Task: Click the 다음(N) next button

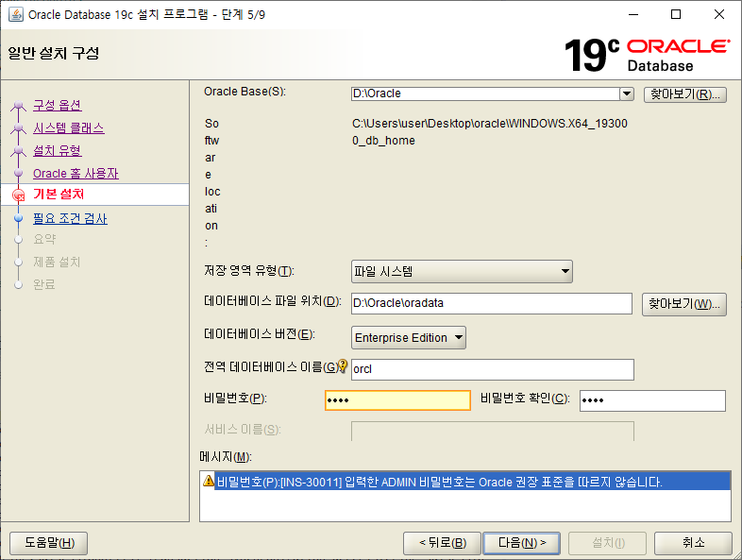Action: 521,542
